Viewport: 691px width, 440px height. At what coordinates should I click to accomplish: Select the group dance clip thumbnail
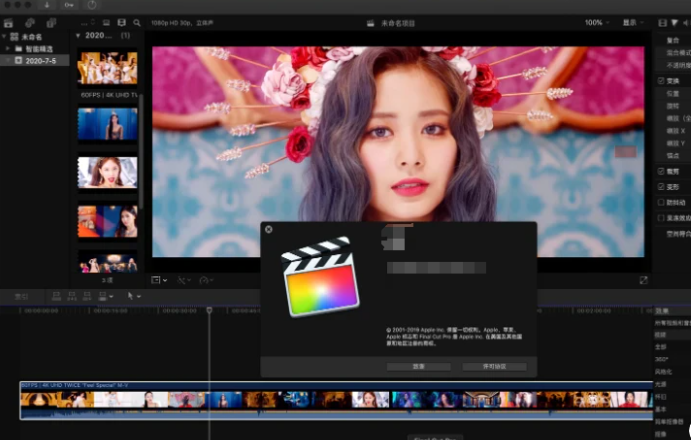pos(108,68)
